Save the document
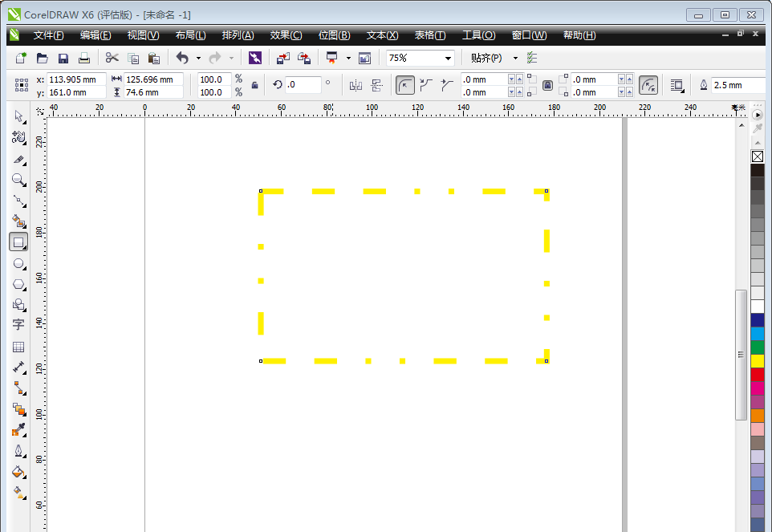Screen dimensions: 772x532 pyautogui.click(x=63, y=58)
